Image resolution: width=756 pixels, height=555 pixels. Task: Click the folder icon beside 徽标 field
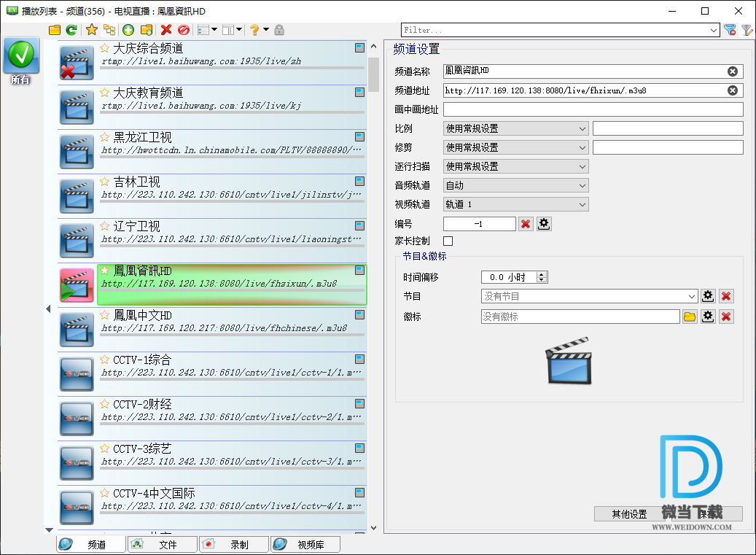click(x=690, y=317)
